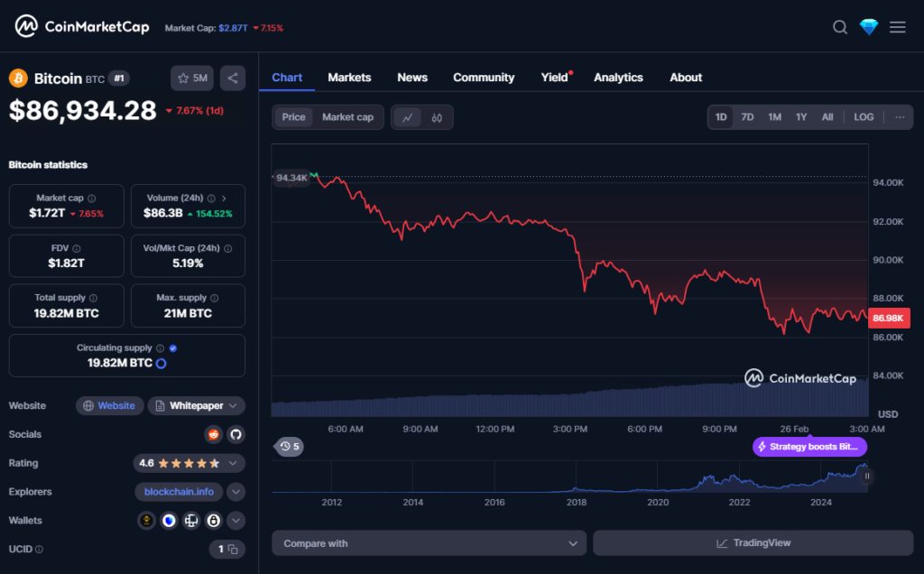Click the third wallet icon
924x574 pixels.
191,521
